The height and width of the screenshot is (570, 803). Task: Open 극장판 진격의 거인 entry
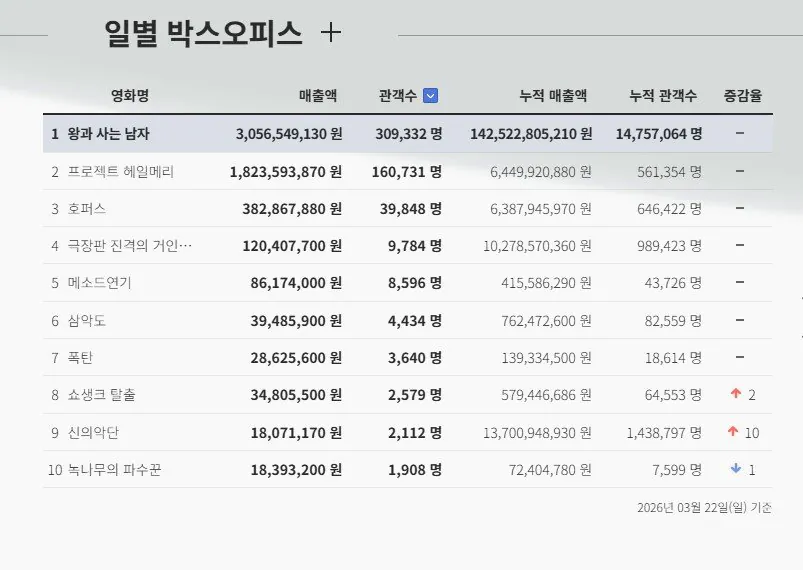click(129, 245)
